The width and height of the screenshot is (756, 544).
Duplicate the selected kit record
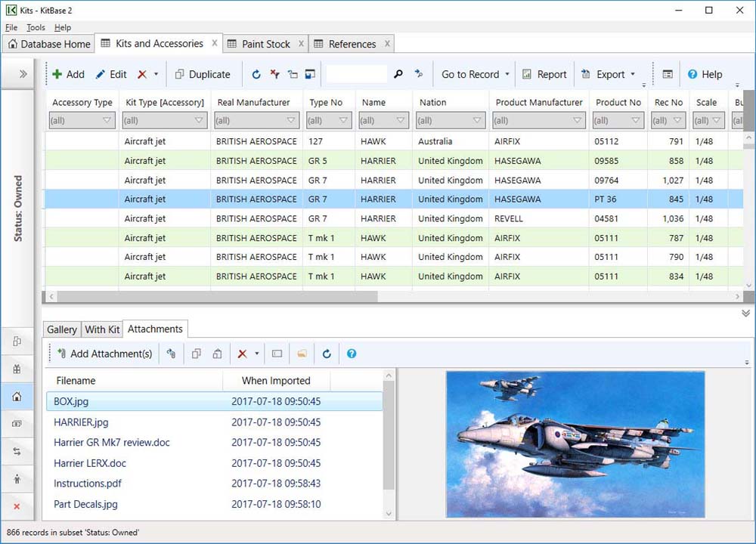[203, 74]
